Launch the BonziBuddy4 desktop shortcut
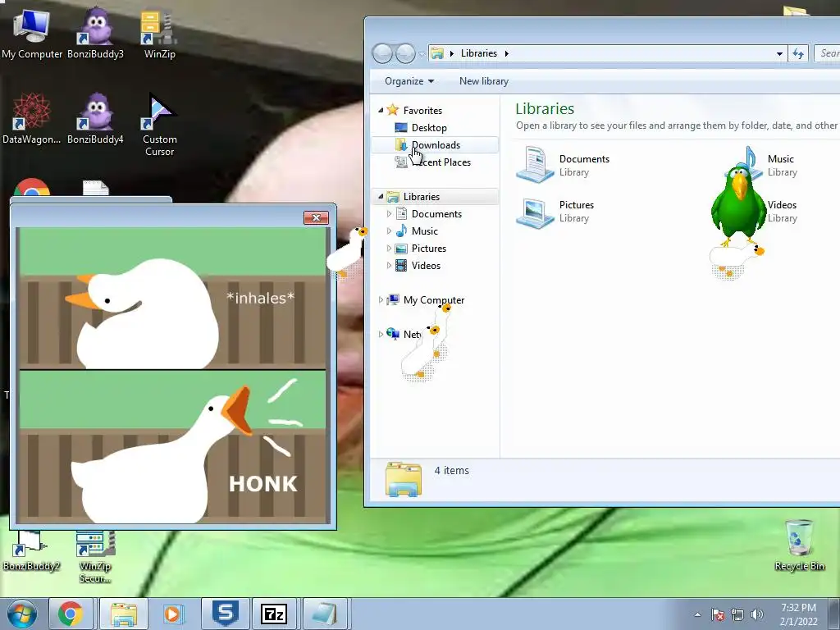 coord(95,118)
